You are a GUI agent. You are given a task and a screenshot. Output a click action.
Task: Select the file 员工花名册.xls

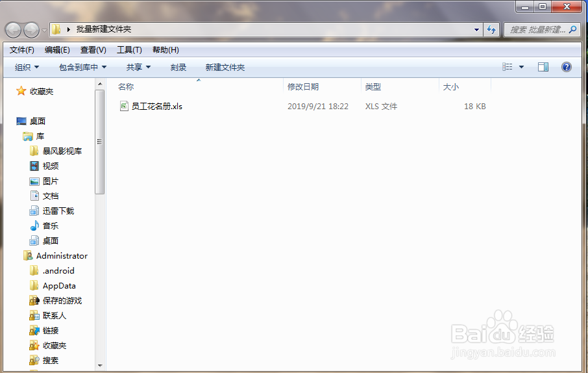pos(157,107)
